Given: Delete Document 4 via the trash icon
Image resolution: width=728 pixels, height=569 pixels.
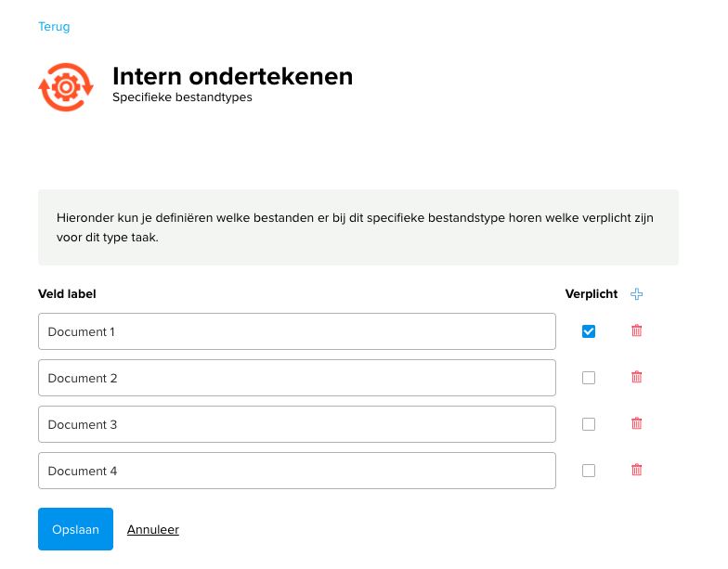Looking at the screenshot, I should pos(637,470).
